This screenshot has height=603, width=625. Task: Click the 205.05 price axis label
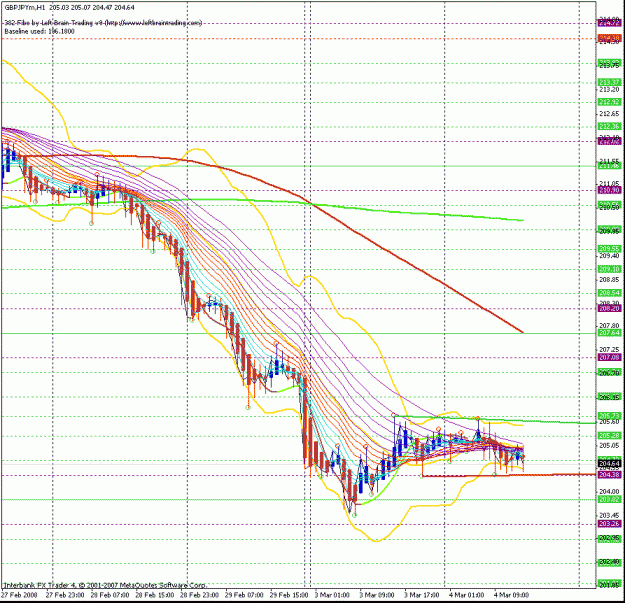click(609, 445)
